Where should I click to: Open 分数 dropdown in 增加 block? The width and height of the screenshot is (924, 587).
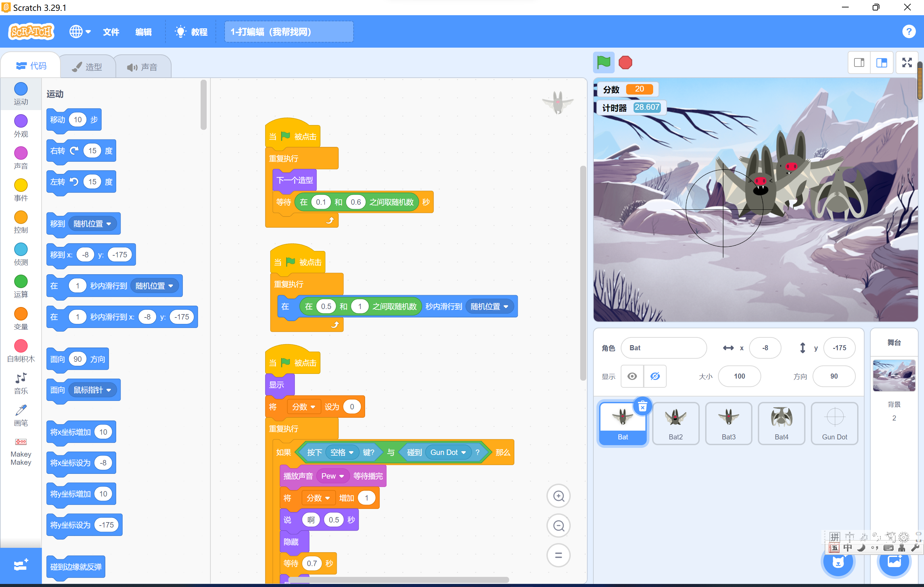click(318, 497)
